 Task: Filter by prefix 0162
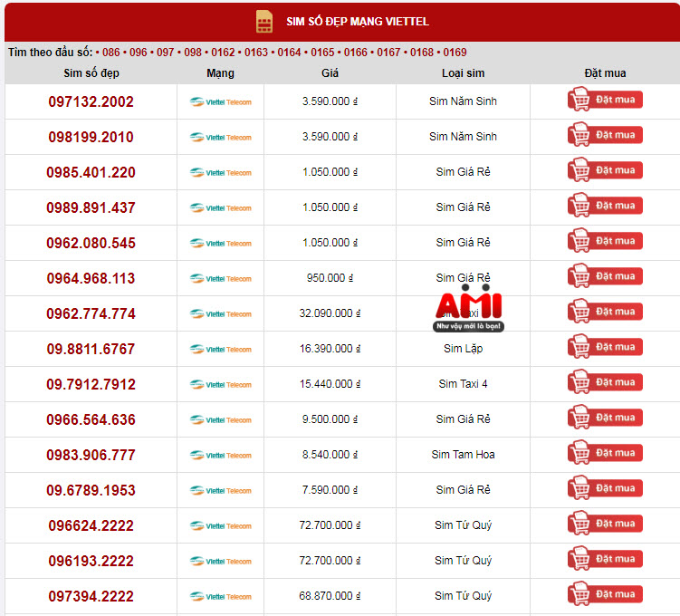tap(223, 53)
